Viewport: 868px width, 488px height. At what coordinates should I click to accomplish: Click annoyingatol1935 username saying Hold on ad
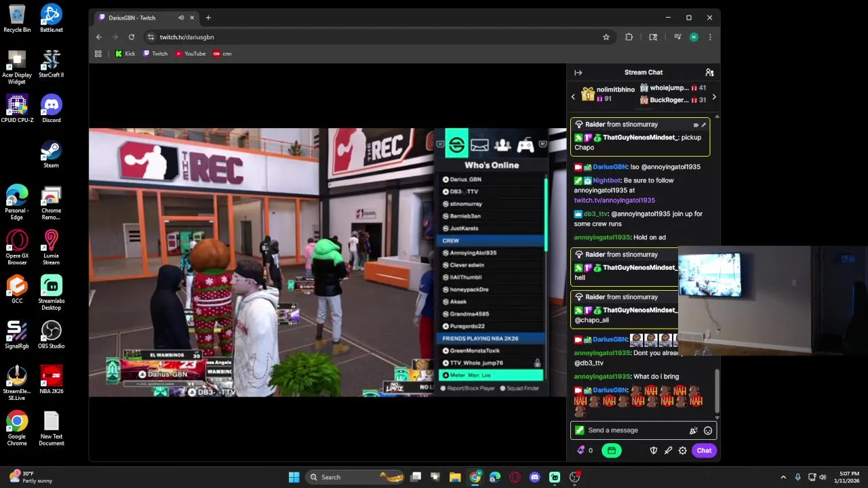[x=601, y=238]
